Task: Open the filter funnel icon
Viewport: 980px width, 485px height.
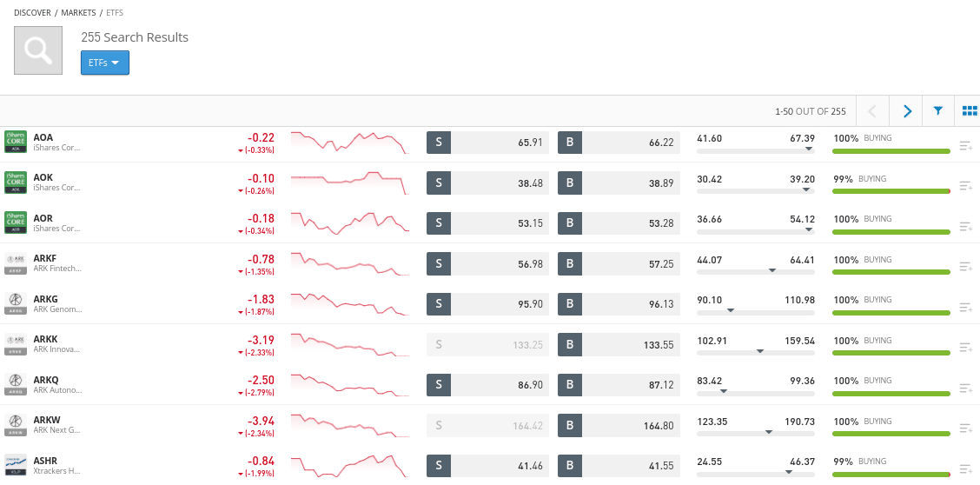Action: click(x=937, y=111)
